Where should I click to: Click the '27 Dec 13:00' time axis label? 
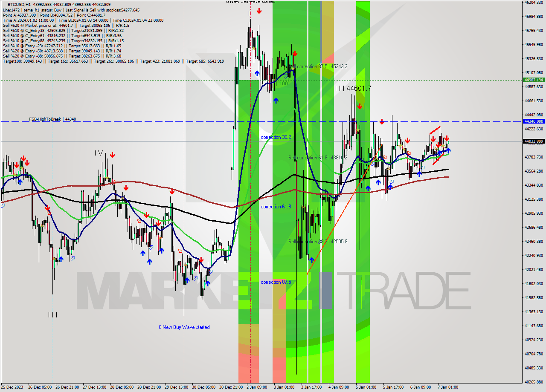[95, 387]
